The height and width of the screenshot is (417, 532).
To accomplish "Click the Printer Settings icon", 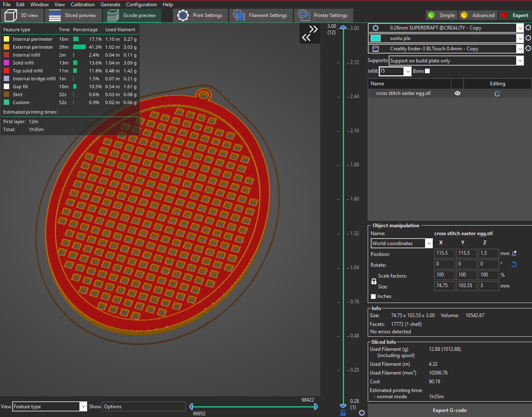I will point(304,15).
